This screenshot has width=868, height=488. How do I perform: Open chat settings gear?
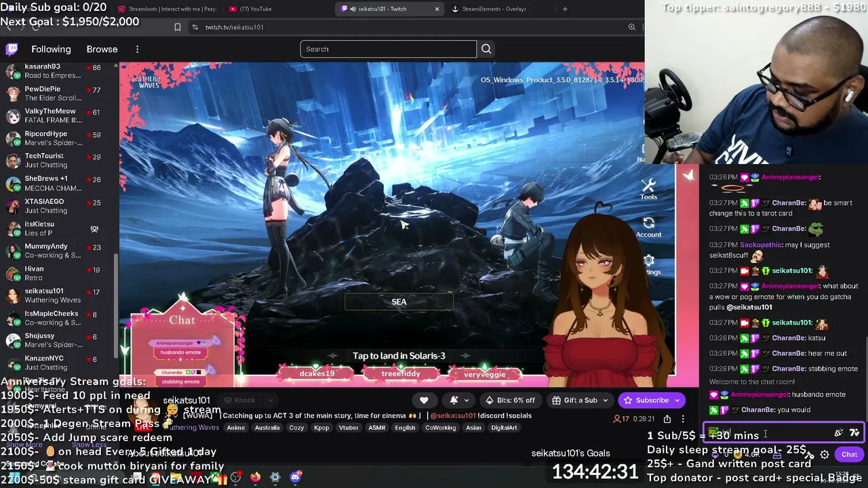[x=825, y=455]
